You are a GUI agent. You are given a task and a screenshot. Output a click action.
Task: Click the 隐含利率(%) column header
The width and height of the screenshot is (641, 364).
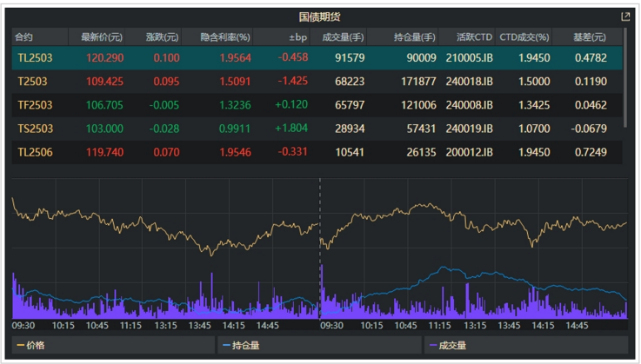point(225,37)
